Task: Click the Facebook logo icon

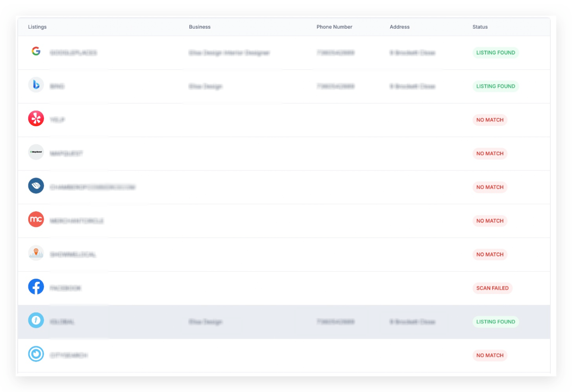Action: coord(36,287)
